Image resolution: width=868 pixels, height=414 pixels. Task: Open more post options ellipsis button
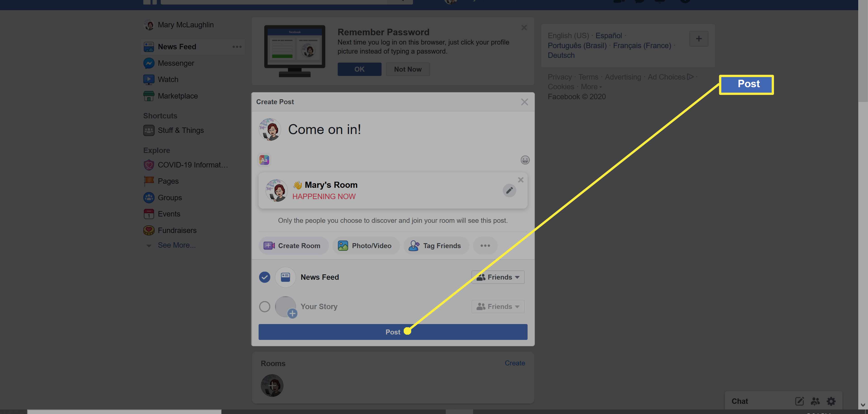pyautogui.click(x=485, y=246)
